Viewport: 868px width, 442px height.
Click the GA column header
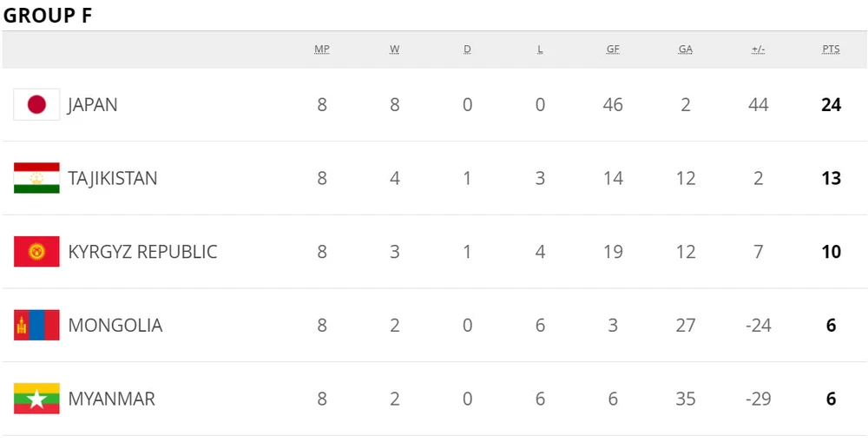(686, 49)
